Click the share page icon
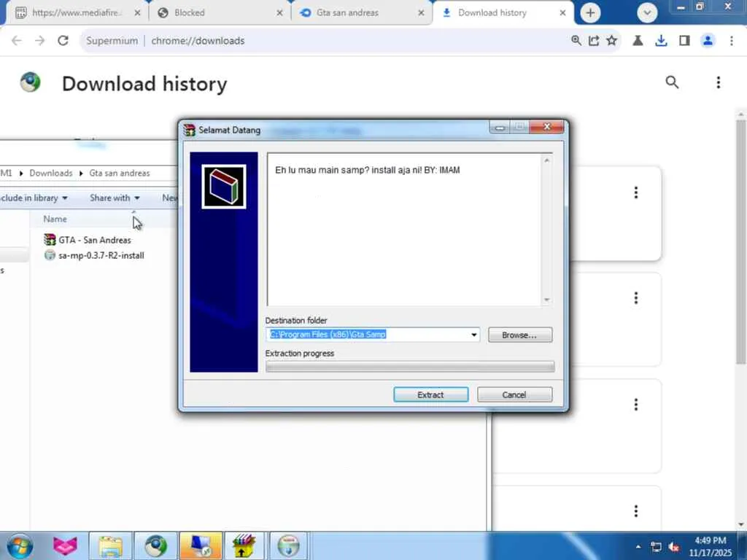The height and width of the screenshot is (560, 747). click(594, 41)
